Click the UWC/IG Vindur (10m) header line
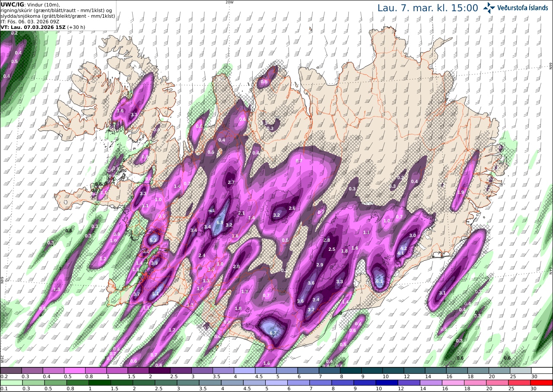 coord(30,4)
